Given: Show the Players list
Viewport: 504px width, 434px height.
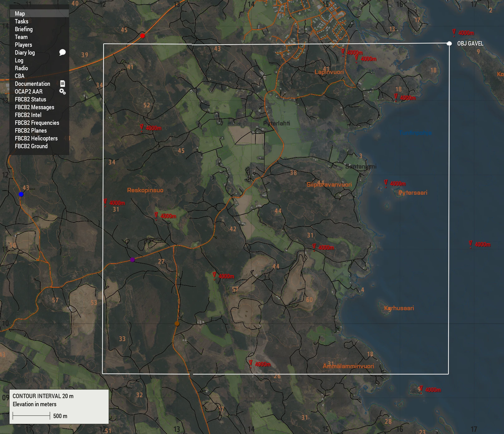Looking at the screenshot, I should pyautogui.click(x=23, y=45).
